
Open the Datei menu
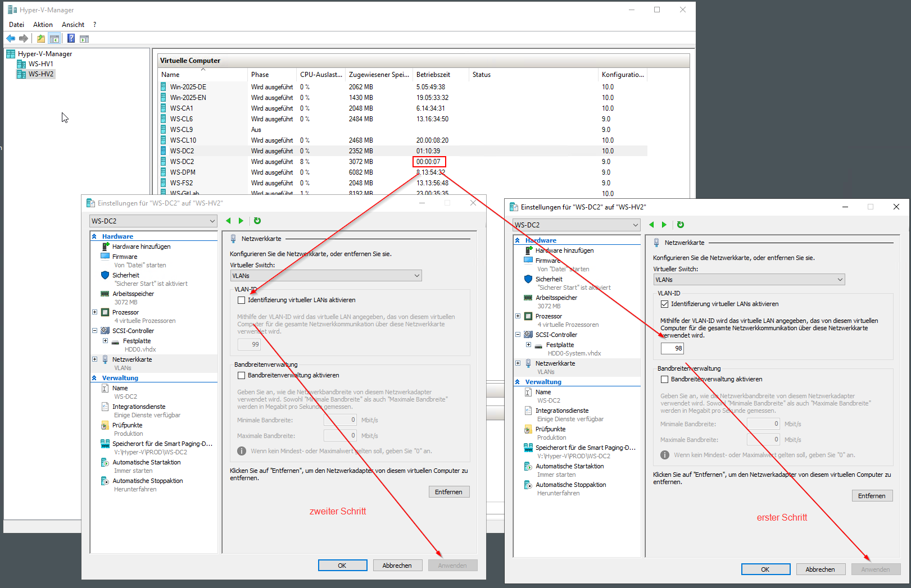pyautogui.click(x=17, y=25)
